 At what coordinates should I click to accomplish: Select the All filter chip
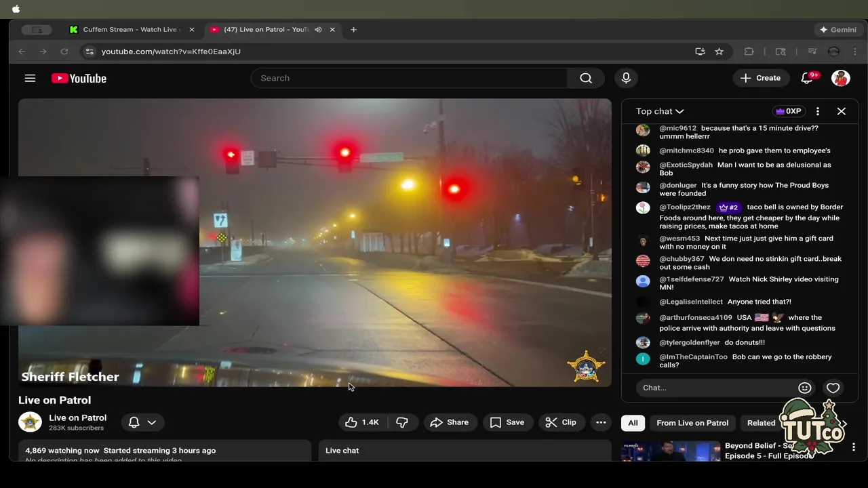click(633, 423)
